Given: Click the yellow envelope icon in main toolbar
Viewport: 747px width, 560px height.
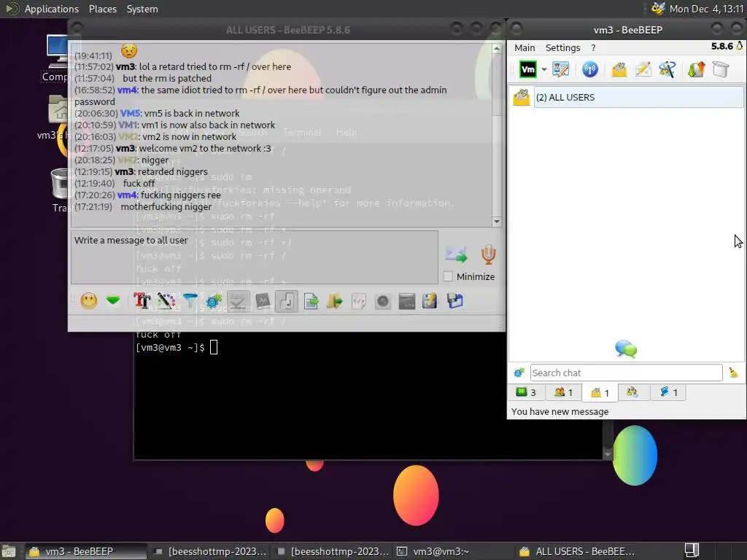Looking at the screenshot, I should click(x=619, y=69).
